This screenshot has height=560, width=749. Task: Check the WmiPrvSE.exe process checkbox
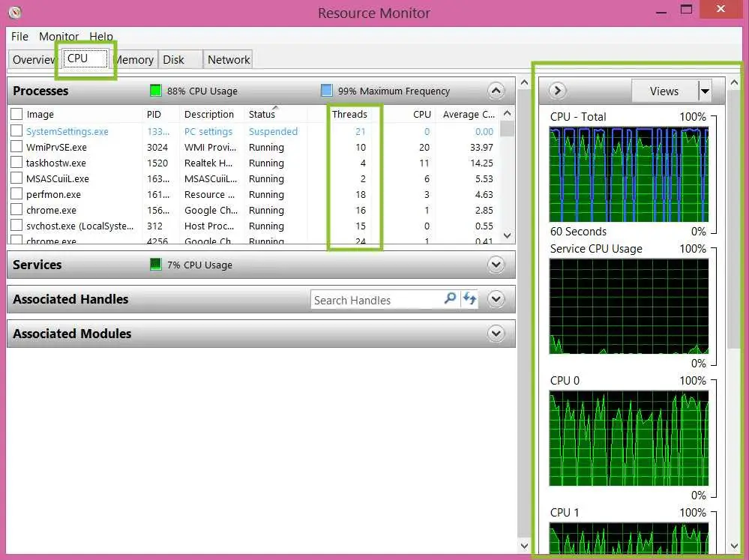pyautogui.click(x=16, y=146)
